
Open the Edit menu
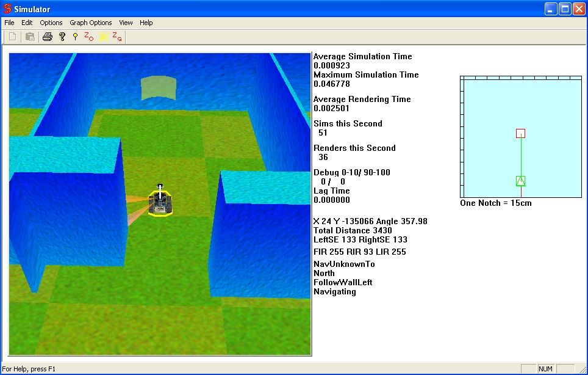(x=27, y=23)
